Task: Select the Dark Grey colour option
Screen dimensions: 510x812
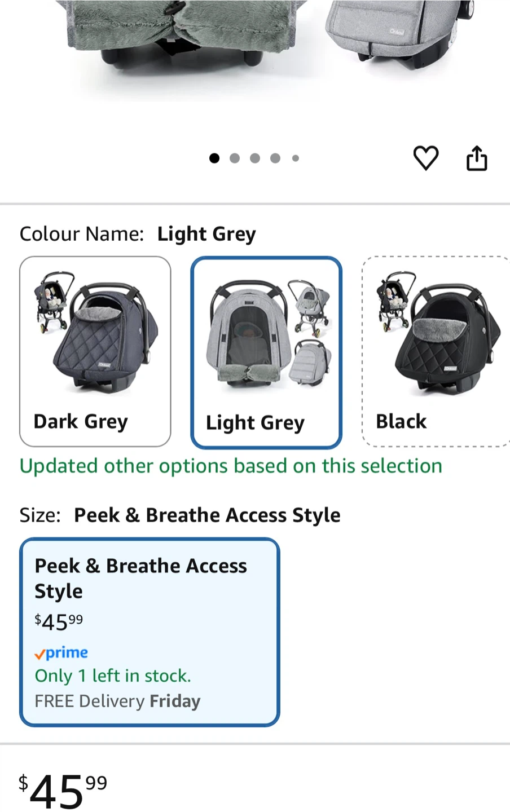Action: tap(95, 351)
